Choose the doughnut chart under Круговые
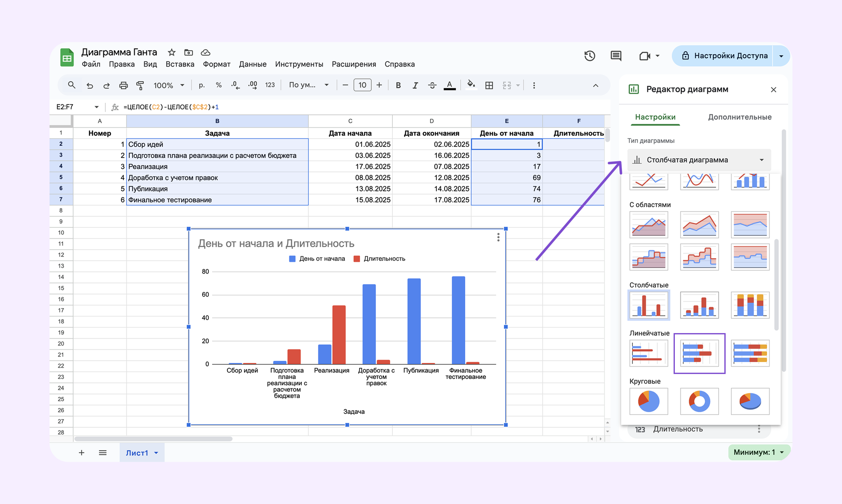Viewport: 842px width, 504px height. [x=699, y=402]
